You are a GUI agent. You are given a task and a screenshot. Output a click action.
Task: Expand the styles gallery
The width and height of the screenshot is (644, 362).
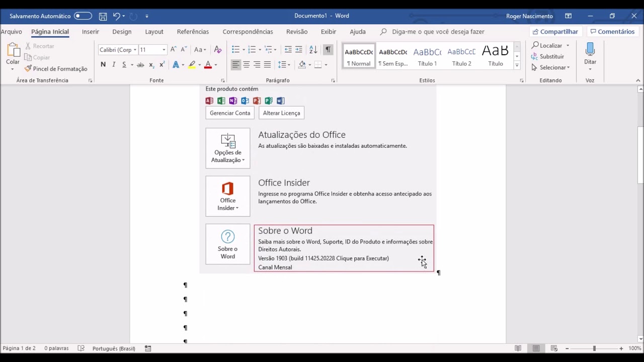517,65
